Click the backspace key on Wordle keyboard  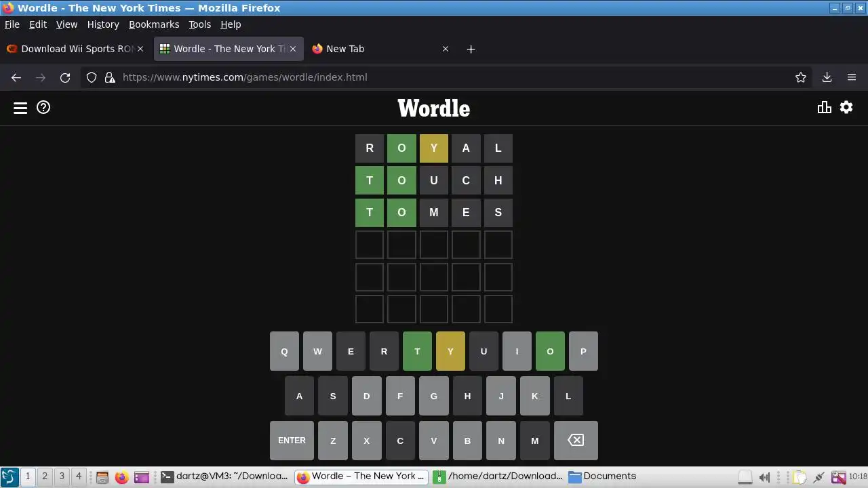coord(576,441)
